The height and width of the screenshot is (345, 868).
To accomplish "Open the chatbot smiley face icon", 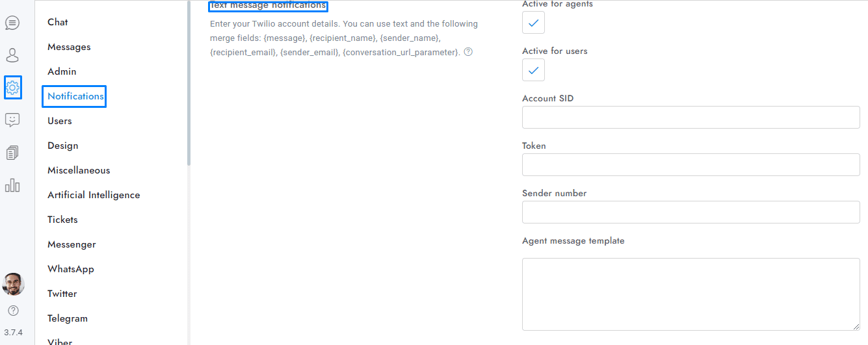I will (12, 120).
